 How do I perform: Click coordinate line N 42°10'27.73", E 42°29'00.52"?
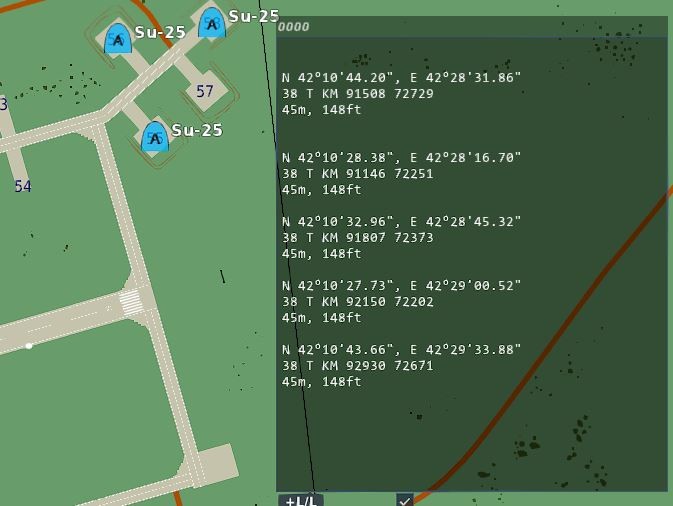click(x=401, y=286)
